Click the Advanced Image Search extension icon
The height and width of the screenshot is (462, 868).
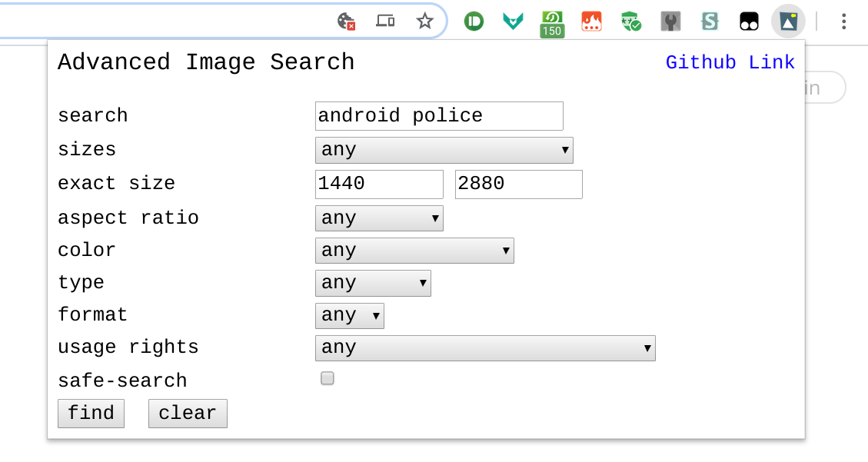coord(788,22)
